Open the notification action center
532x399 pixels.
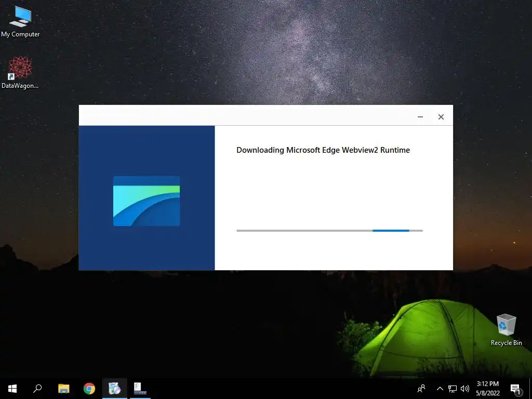(x=516, y=389)
